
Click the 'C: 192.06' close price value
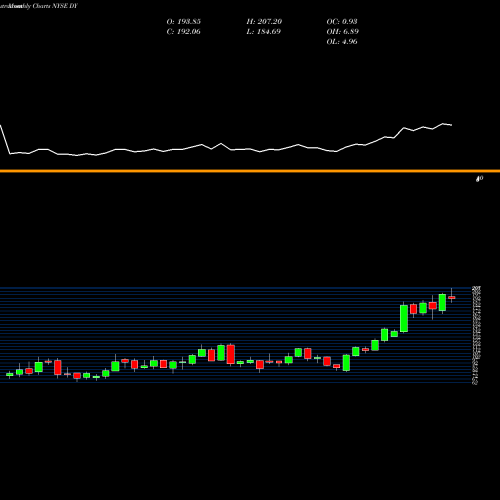click(x=184, y=32)
